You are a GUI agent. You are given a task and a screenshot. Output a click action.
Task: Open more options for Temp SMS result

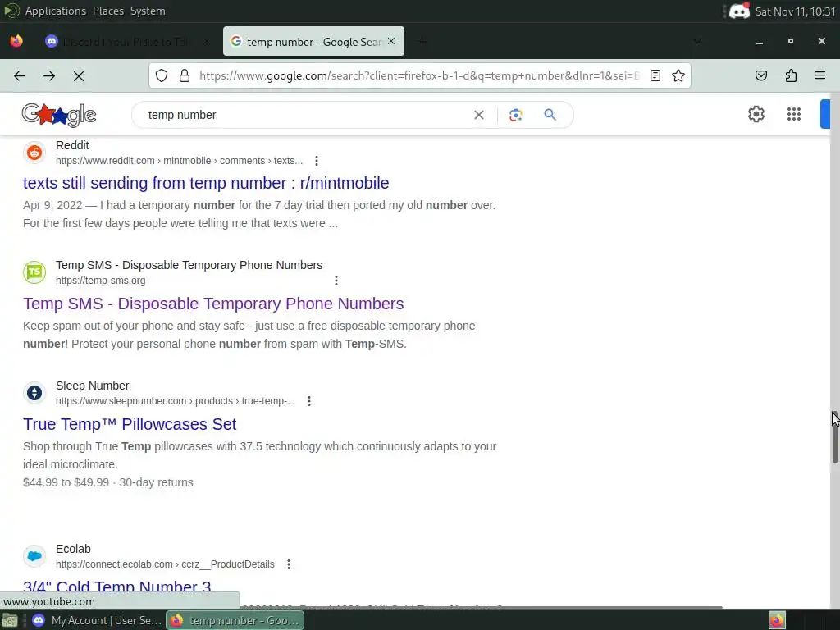336,281
